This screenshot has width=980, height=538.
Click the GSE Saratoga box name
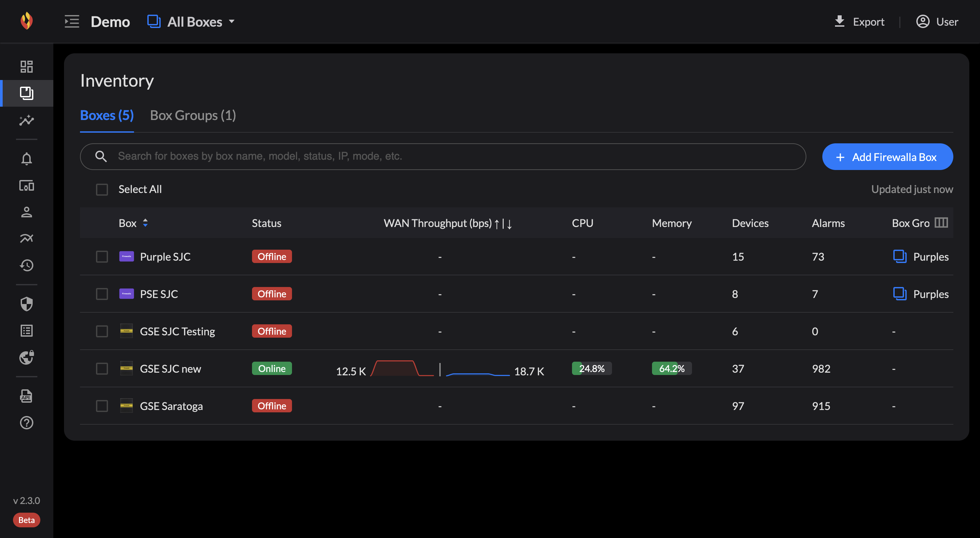(171, 406)
